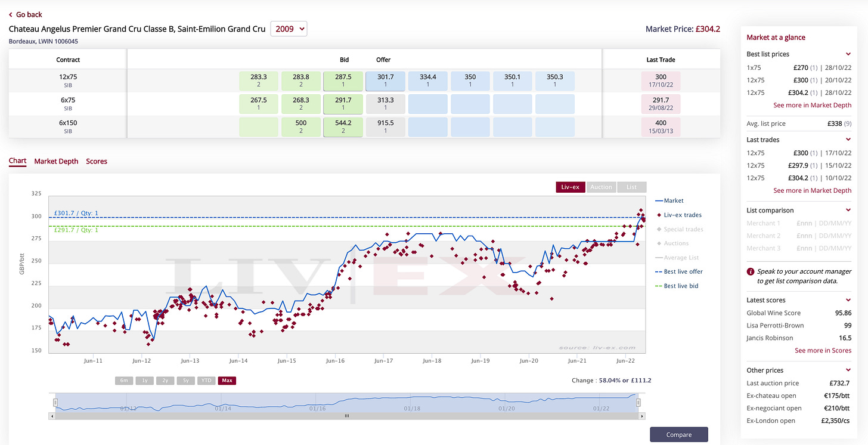Select the 313.3 offer for 6x75

coord(385,104)
